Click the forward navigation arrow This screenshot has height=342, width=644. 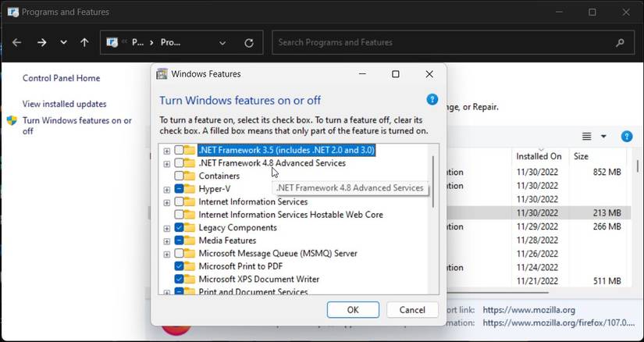[41, 42]
